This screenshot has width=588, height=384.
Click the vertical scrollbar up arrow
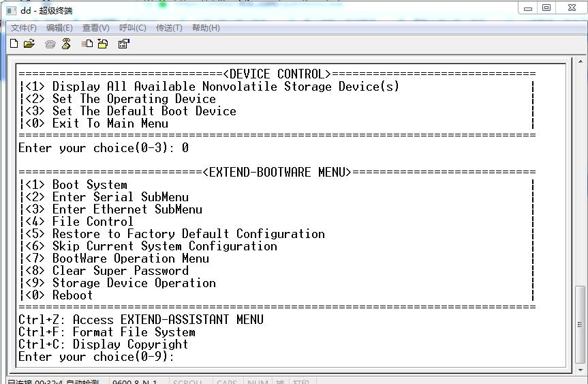pos(580,61)
